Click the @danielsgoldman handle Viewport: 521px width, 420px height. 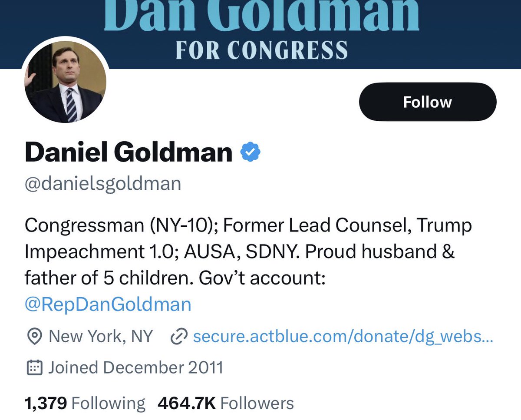[103, 184]
